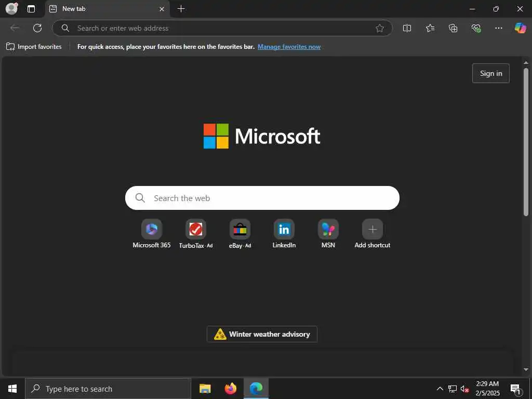
Task: Click the page vertical scrollbar
Action: point(526,142)
